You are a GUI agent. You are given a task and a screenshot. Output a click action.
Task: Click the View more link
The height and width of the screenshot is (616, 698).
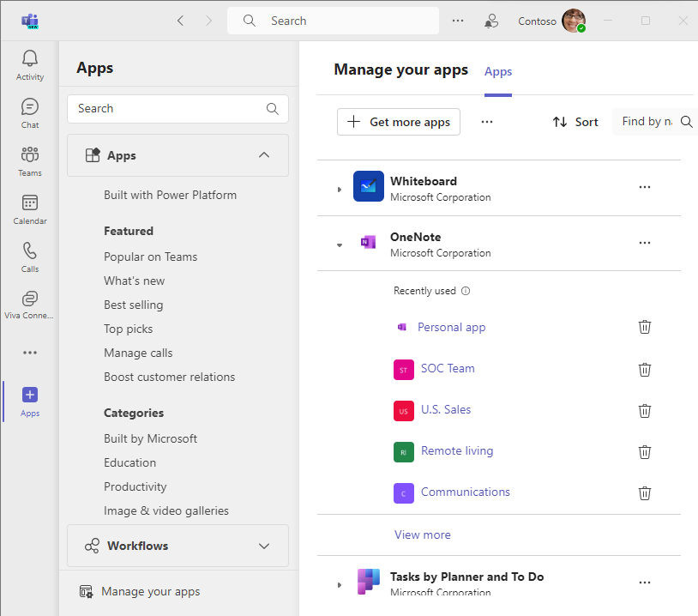point(422,534)
